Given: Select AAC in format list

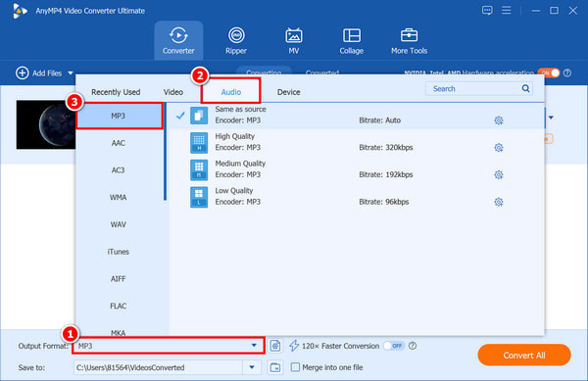Looking at the screenshot, I should point(119,143).
